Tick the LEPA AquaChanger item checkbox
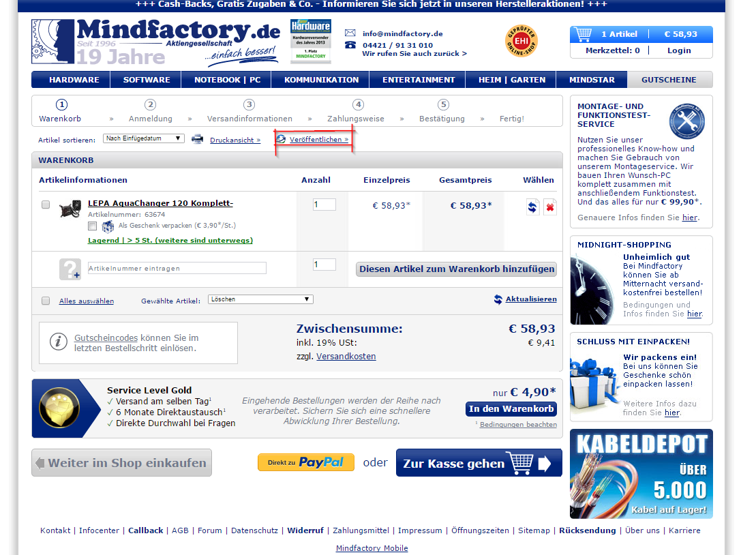The image size is (756, 555). [x=46, y=205]
